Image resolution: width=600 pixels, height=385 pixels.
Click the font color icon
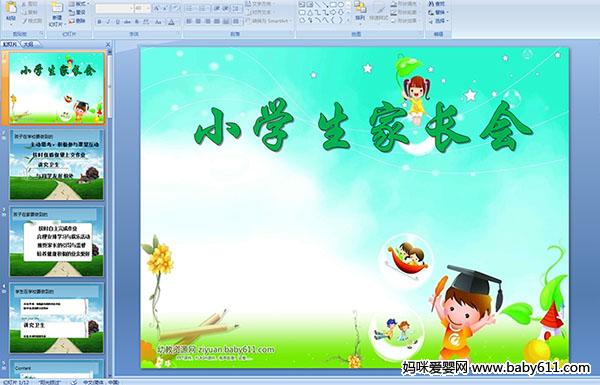[x=171, y=22]
